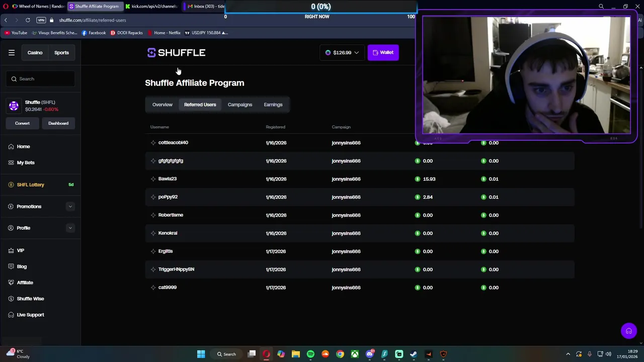Click the username cottleacobl40
644x362 pixels.
[x=173, y=143]
